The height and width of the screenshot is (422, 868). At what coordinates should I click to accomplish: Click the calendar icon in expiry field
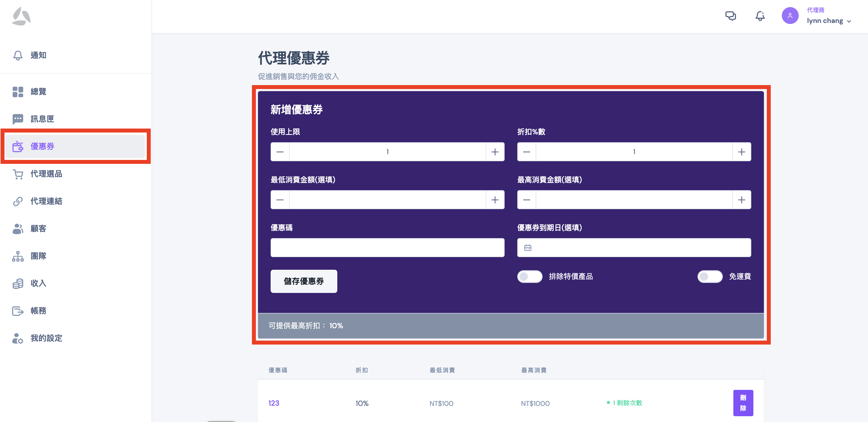coord(528,248)
